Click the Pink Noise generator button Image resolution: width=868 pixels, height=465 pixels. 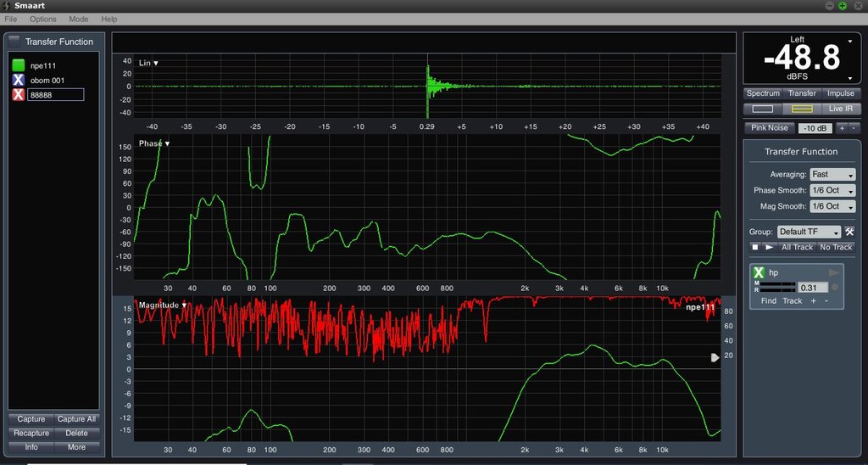click(x=770, y=128)
